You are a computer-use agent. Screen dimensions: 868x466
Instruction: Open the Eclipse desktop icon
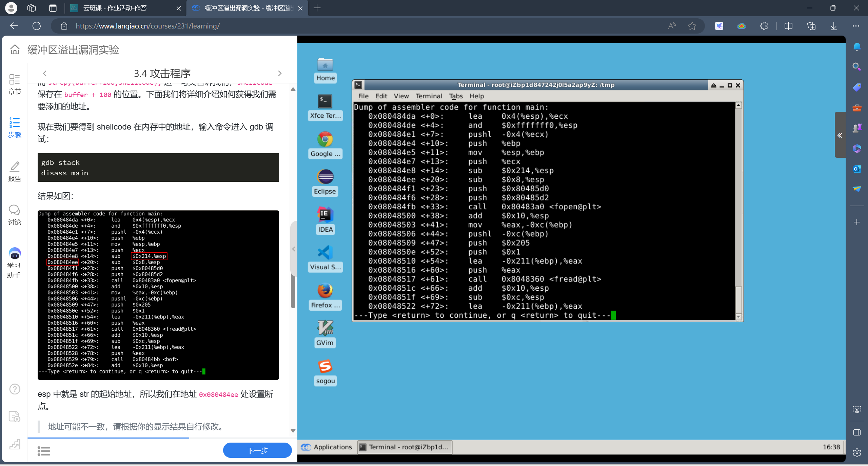[x=325, y=177]
